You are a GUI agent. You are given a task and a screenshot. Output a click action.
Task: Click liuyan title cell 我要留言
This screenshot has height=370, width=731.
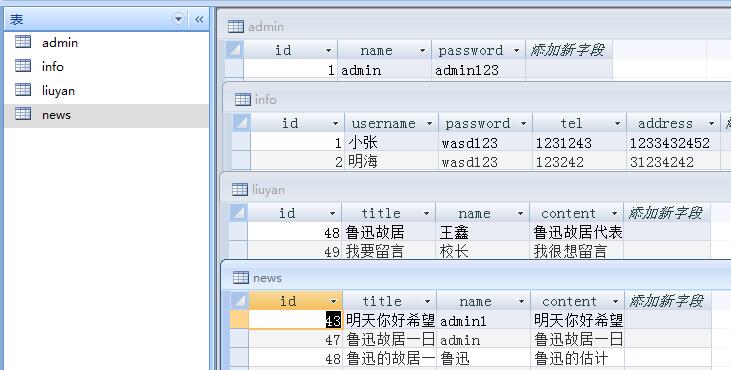pos(389,251)
